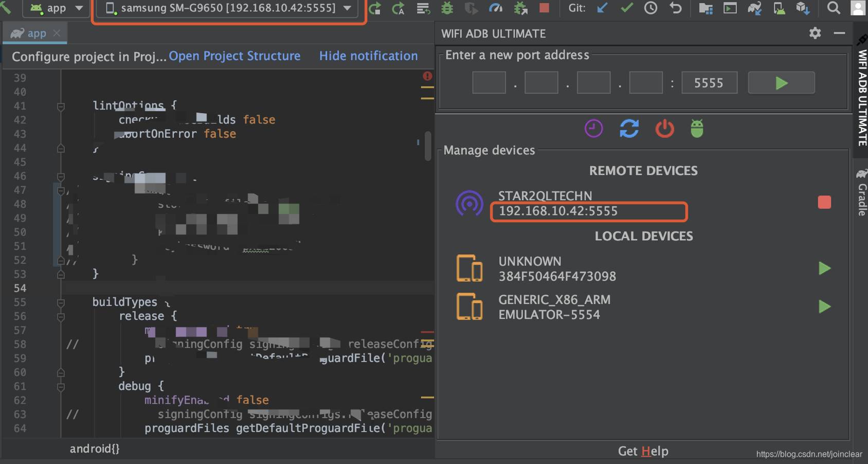Click Git commit green checkmark
This screenshot has height=464, width=868.
click(626, 8)
